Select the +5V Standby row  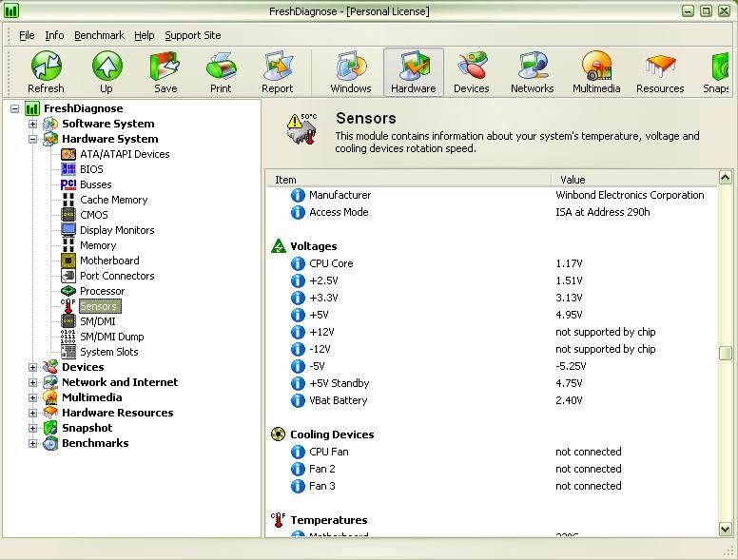click(x=492, y=383)
